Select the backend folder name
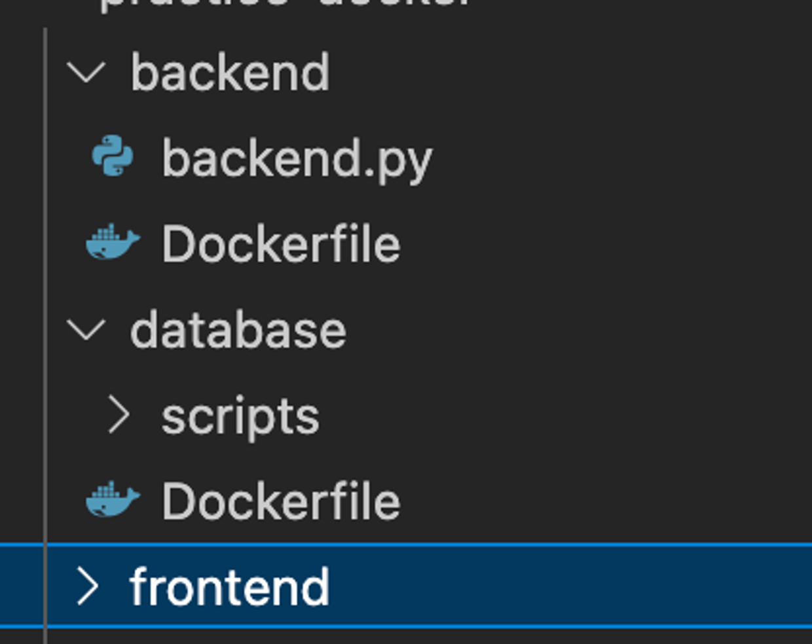Viewport: 812px width, 644px height. tap(230, 72)
